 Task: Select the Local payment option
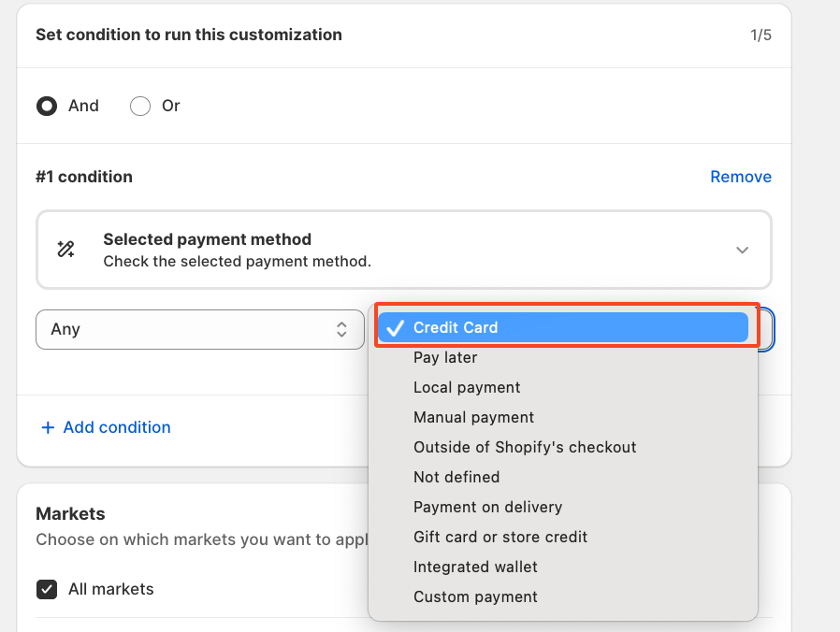[467, 388]
